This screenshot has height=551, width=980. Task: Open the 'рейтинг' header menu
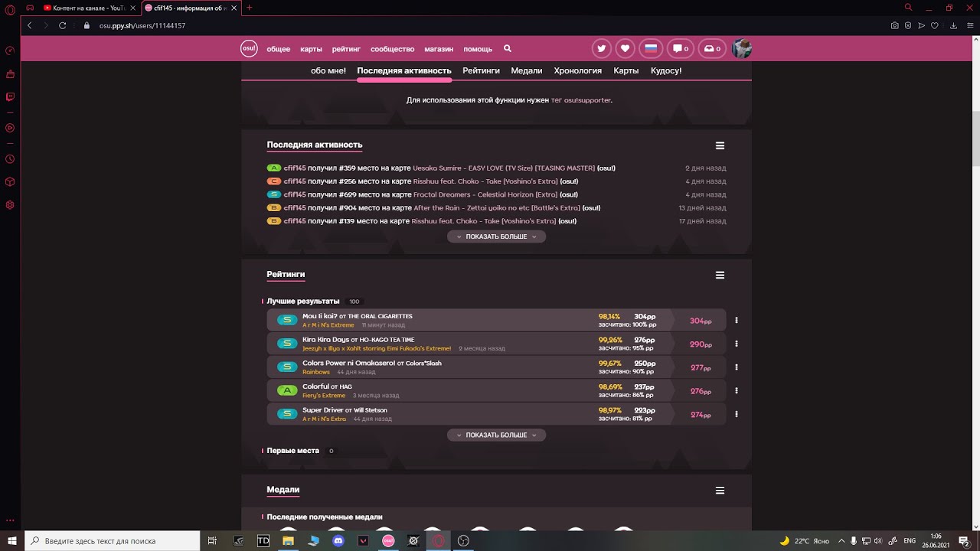[x=346, y=49]
